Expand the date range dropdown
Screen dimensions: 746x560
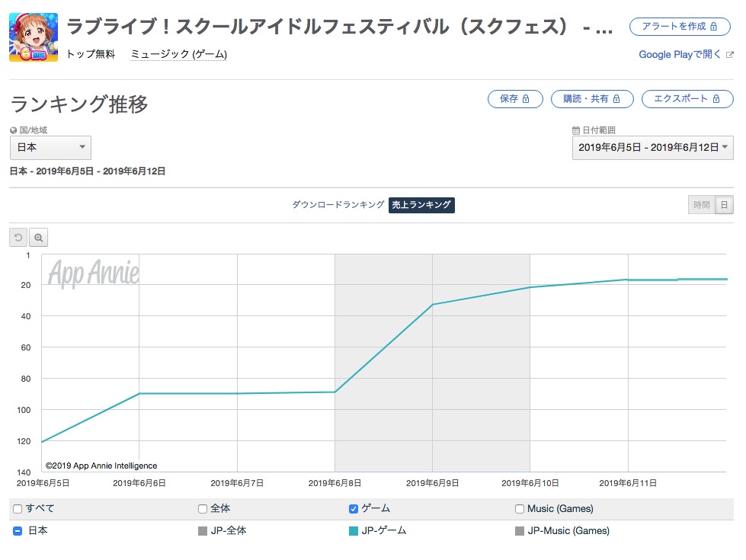click(653, 148)
